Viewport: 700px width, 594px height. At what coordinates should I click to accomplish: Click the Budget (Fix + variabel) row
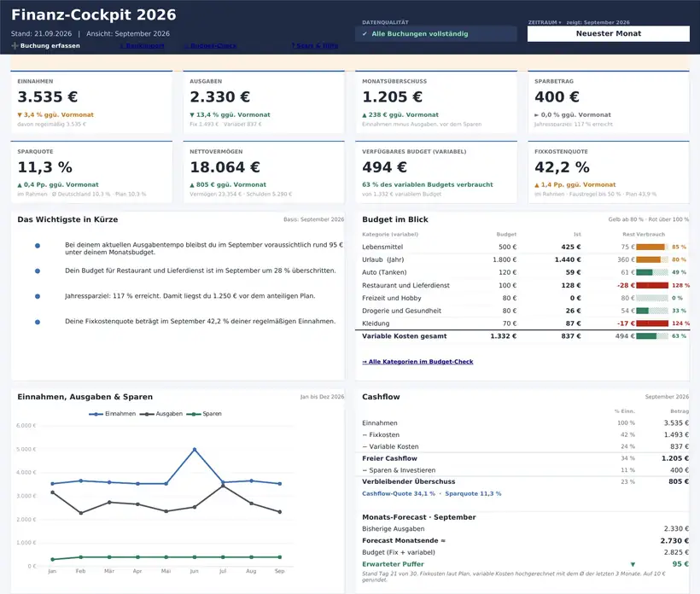(x=526, y=552)
